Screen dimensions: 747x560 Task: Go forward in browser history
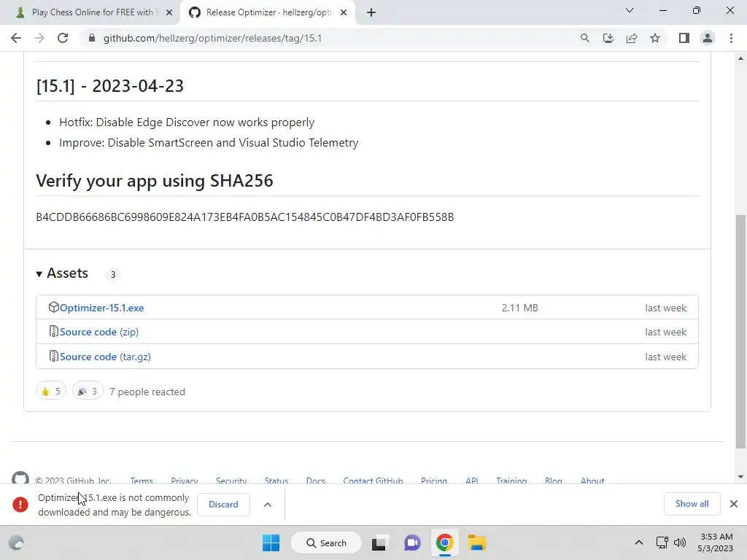(39, 38)
